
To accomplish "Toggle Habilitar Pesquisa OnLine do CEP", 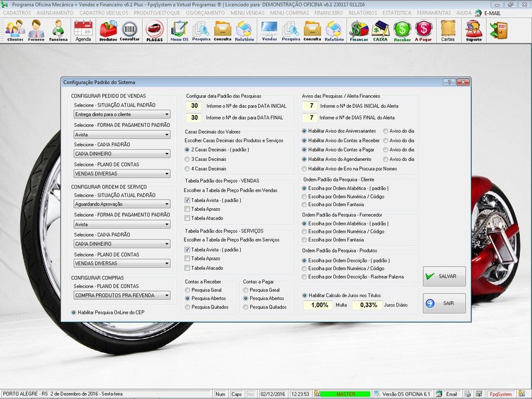I will tap(74, 313).
